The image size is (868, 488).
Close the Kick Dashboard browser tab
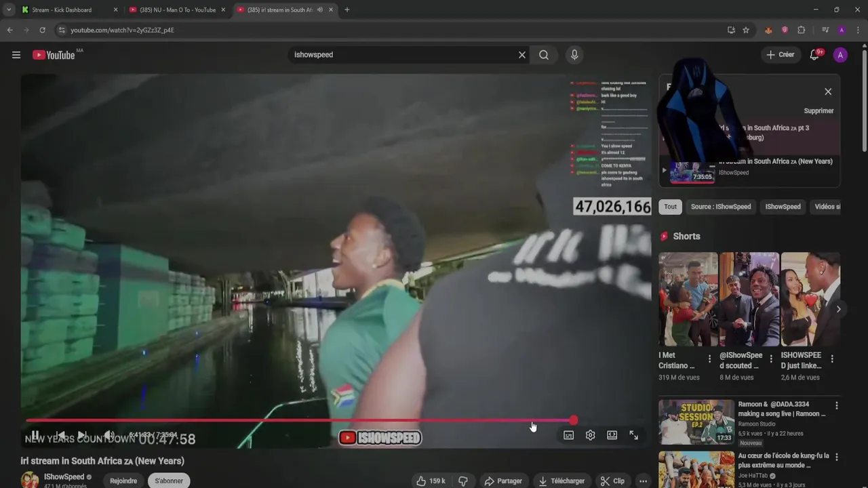coord(115,10)
